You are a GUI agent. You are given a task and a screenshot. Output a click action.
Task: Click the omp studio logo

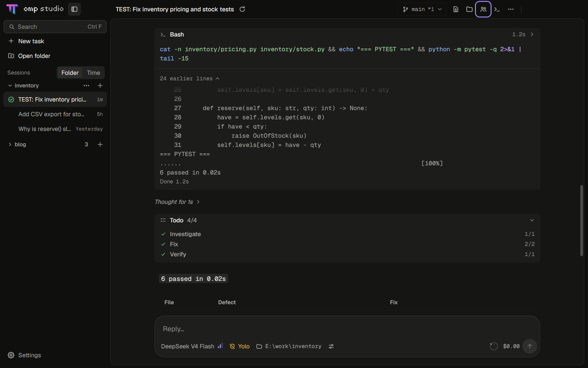[35, 9]
